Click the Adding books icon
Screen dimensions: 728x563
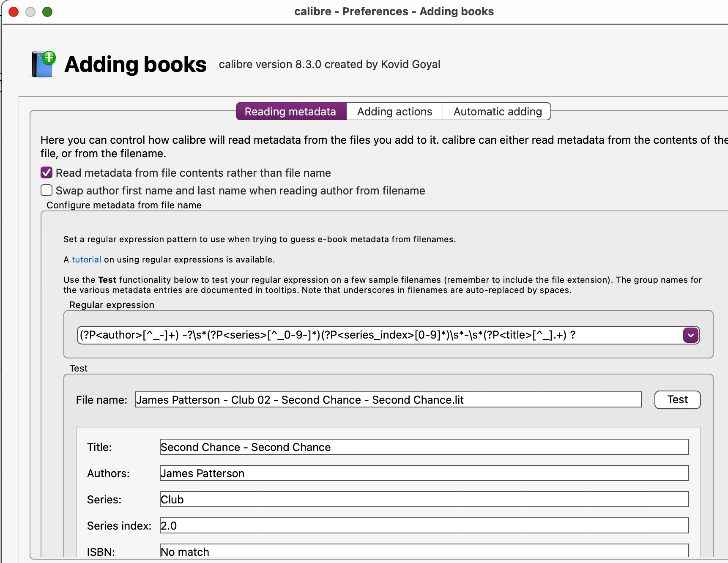point(44,64)
